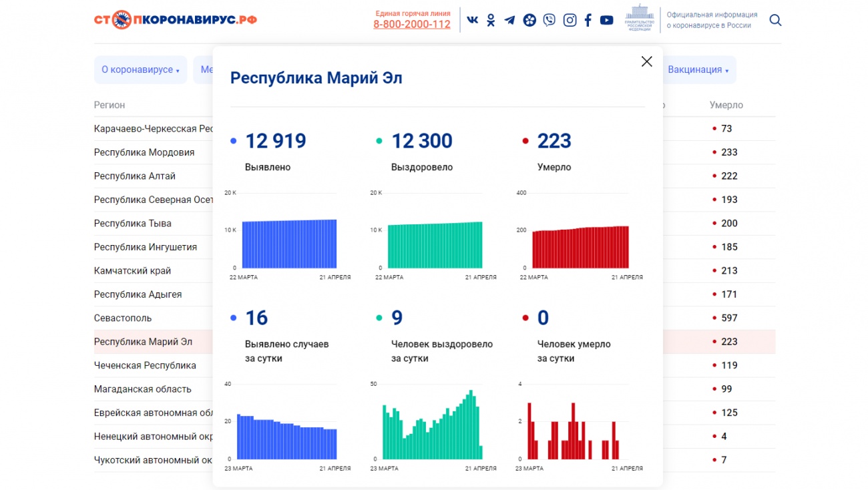Select the Камчатский край region row

pos(132,270)
